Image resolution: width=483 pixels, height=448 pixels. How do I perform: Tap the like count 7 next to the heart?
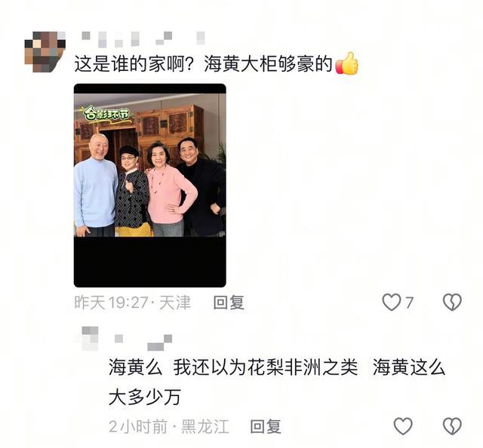(x=409, y=302)
